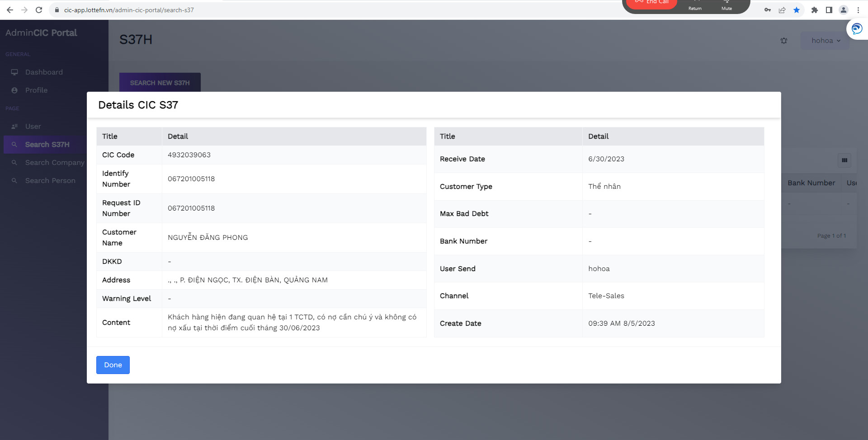
Task: Expand the hohoa user dropdown
Action: (x=826, y=41)
